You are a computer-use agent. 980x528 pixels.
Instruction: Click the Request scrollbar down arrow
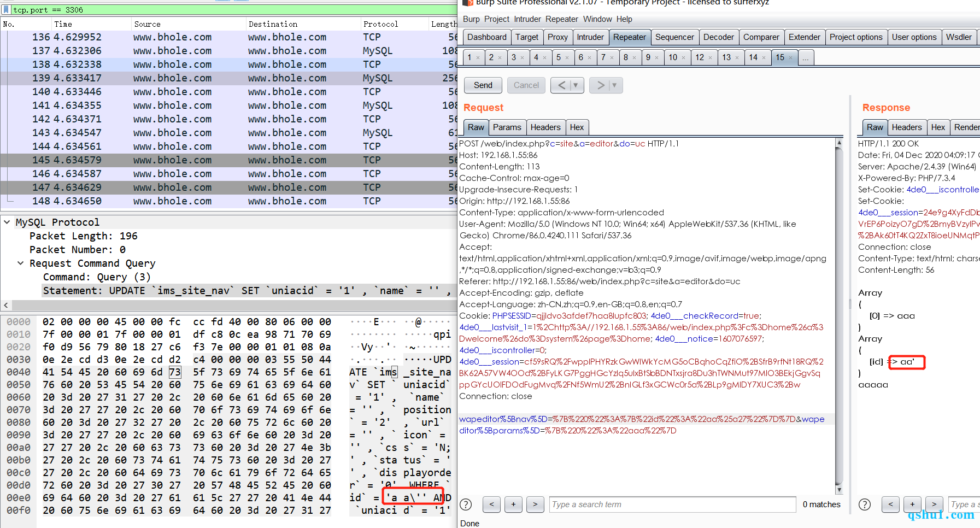839,490
